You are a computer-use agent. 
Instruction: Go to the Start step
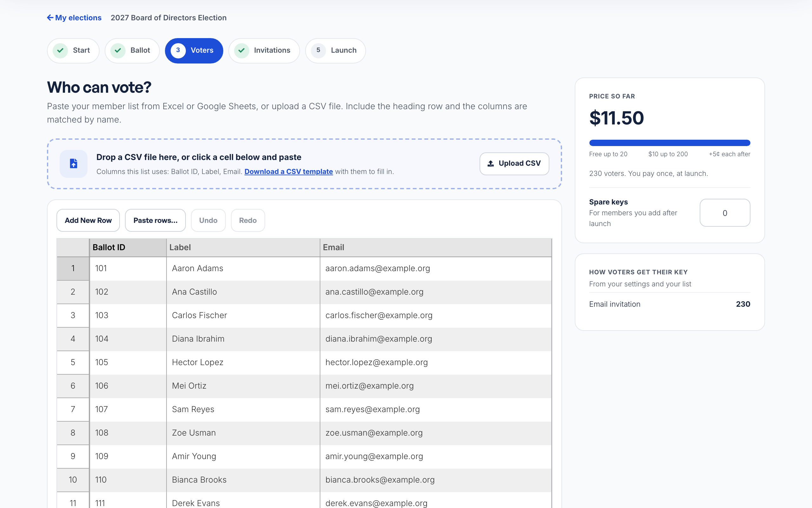pyautogui.click(x=73, y=50)
